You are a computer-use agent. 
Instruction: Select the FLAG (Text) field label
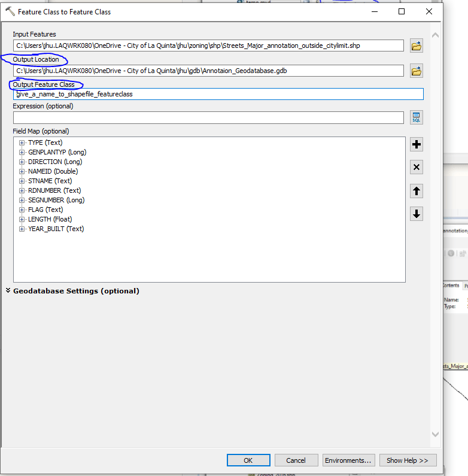click(x=45, y=210)
